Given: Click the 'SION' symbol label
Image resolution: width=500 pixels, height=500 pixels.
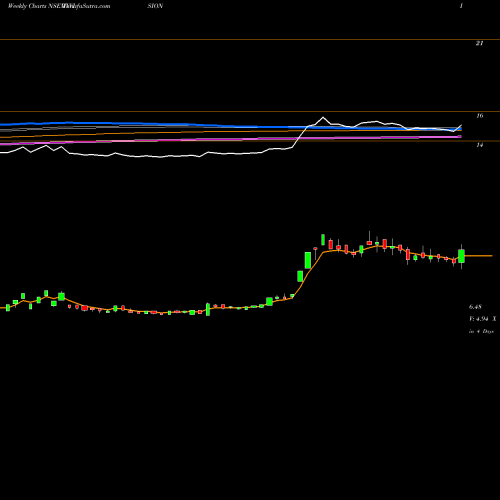Looking at the screenshot, I should pyautogui.click(x=155, y=6).
